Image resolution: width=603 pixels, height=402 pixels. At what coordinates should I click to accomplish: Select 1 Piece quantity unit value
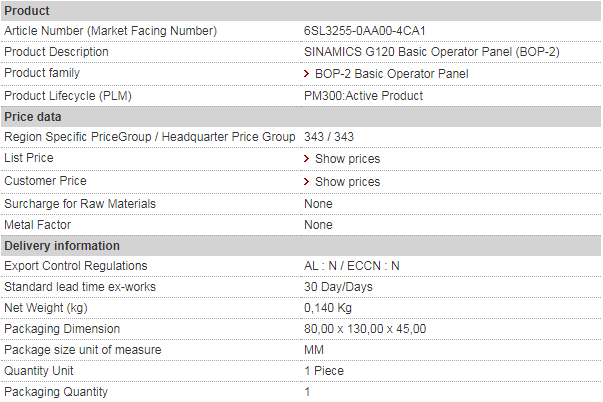324,371
